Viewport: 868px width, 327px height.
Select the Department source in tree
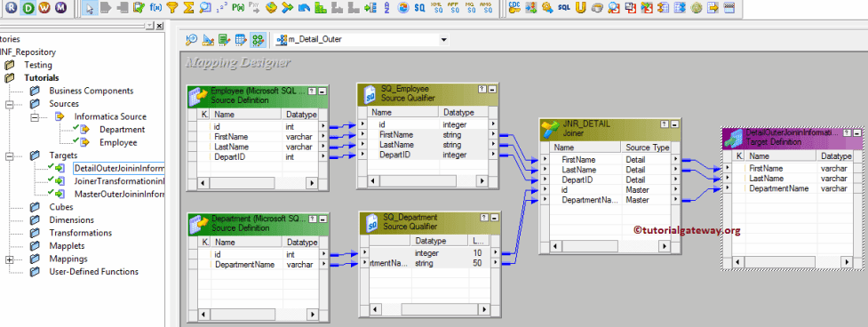click(x=123, y=130)
